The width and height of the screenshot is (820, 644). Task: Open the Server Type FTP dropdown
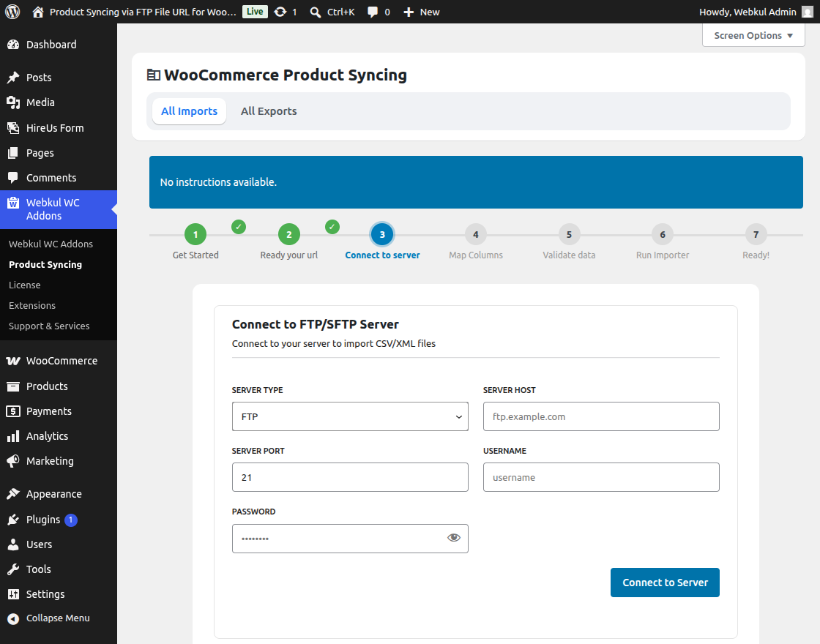tap(350, 416)
